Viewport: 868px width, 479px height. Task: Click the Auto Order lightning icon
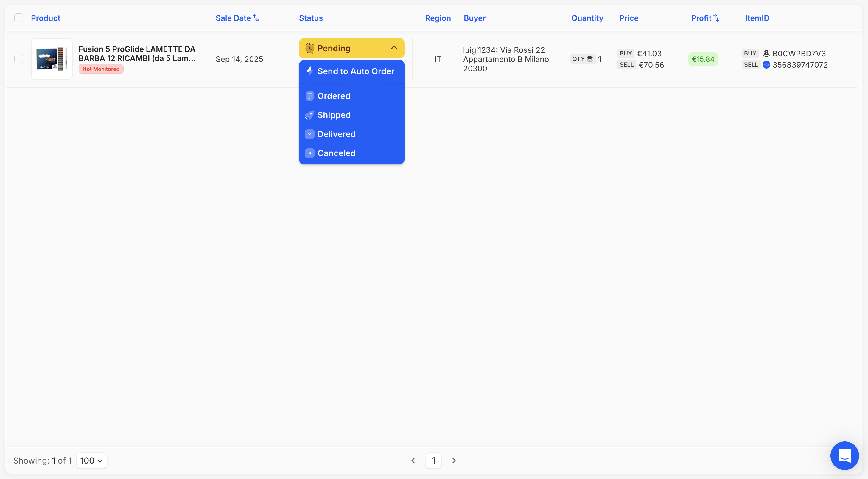coord(309,71)
